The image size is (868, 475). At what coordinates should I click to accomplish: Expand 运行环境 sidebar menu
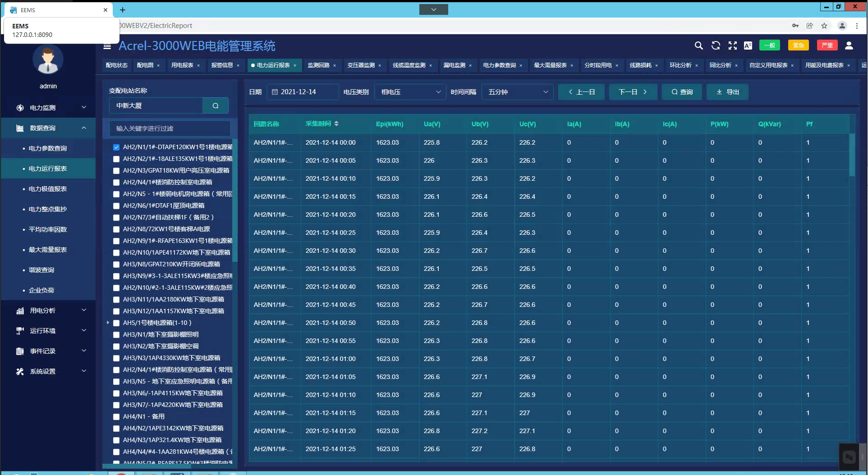(x=48, y=331)
